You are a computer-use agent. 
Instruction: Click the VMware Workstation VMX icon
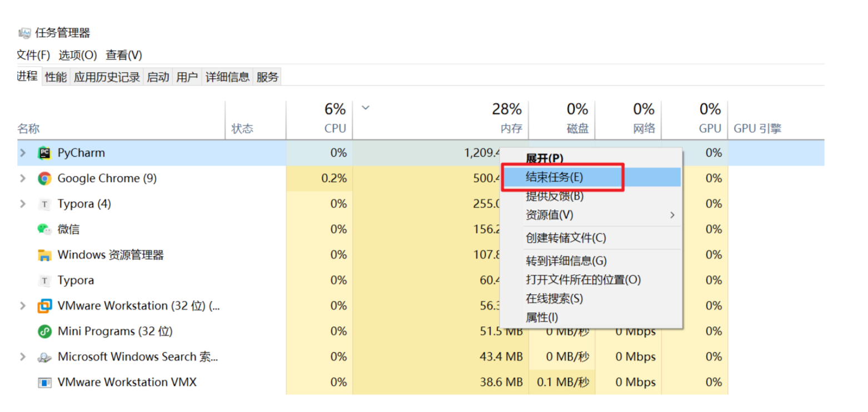[44, 383]
